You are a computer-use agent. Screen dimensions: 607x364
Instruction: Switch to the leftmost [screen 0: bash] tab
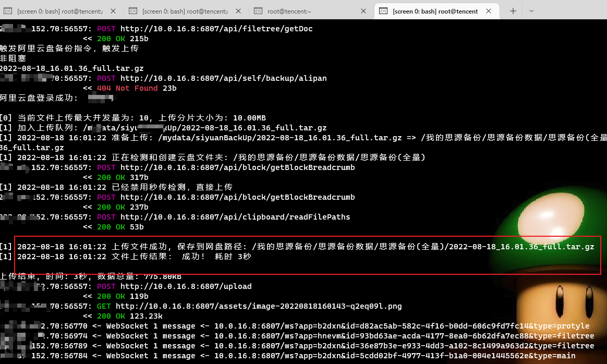coord(60,11)
